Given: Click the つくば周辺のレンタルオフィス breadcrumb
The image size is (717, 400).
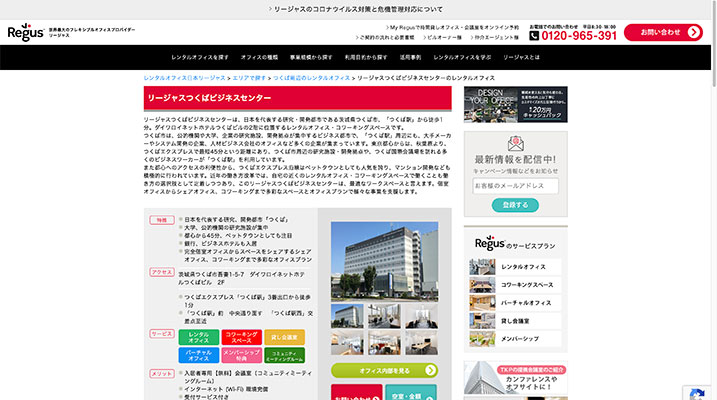Looking at the screenshot, I should pos(311,78).
